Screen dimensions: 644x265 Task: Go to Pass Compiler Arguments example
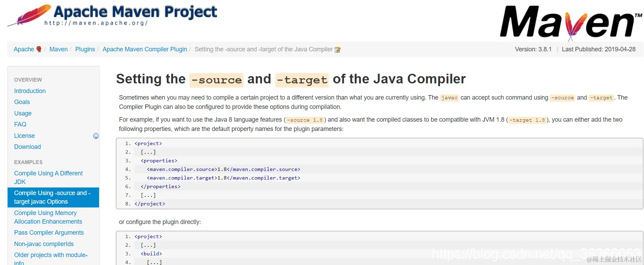pyautogui.click(x=49, y=233)
